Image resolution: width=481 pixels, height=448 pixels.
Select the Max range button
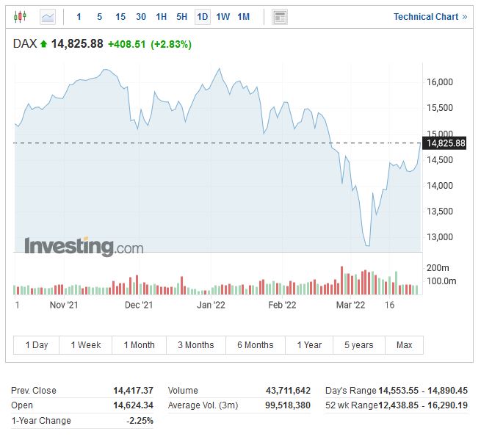(x=404, y=345)
